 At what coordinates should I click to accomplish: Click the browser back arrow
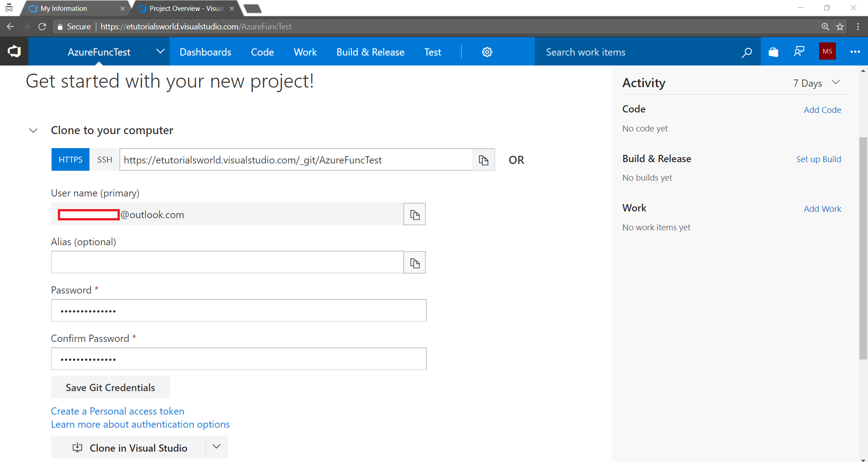click(x=10, y=27)
